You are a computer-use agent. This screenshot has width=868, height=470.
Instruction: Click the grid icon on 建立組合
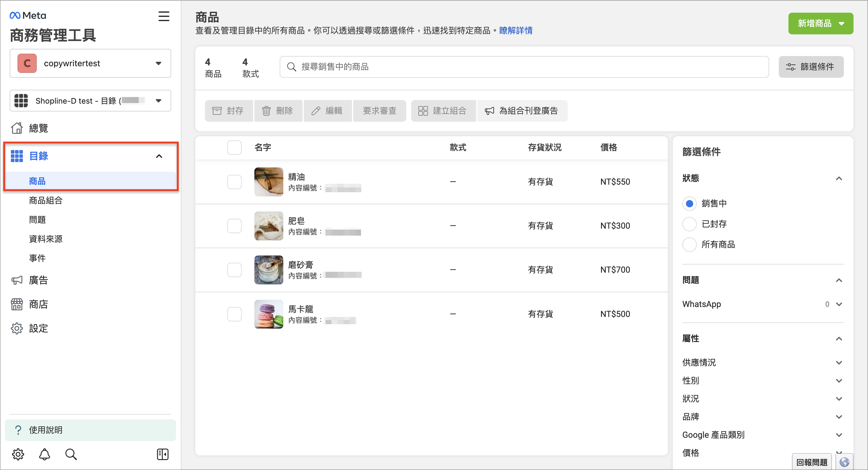tap(423, 111)
